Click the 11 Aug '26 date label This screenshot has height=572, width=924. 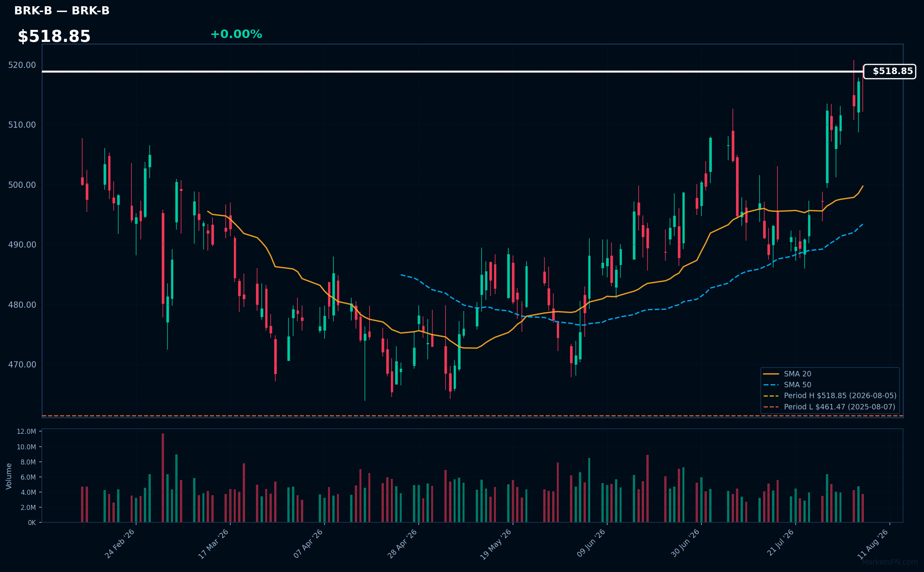(x=873, y=544)
